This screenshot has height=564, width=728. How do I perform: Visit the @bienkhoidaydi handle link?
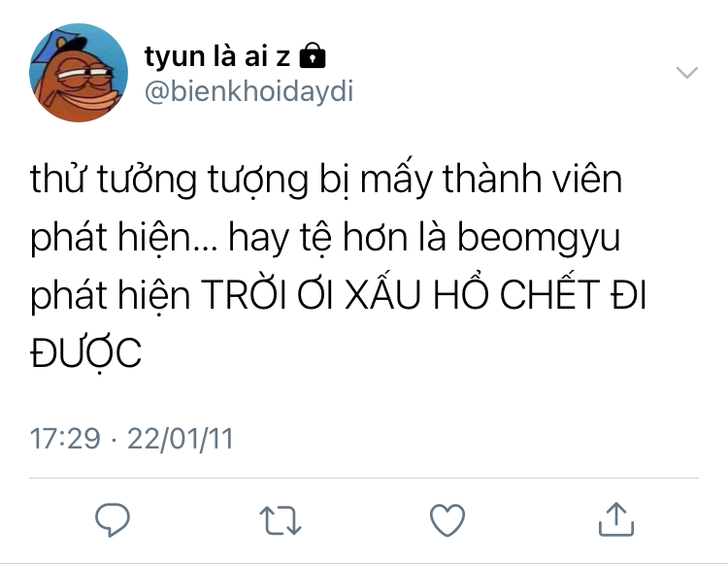point(249,90)
